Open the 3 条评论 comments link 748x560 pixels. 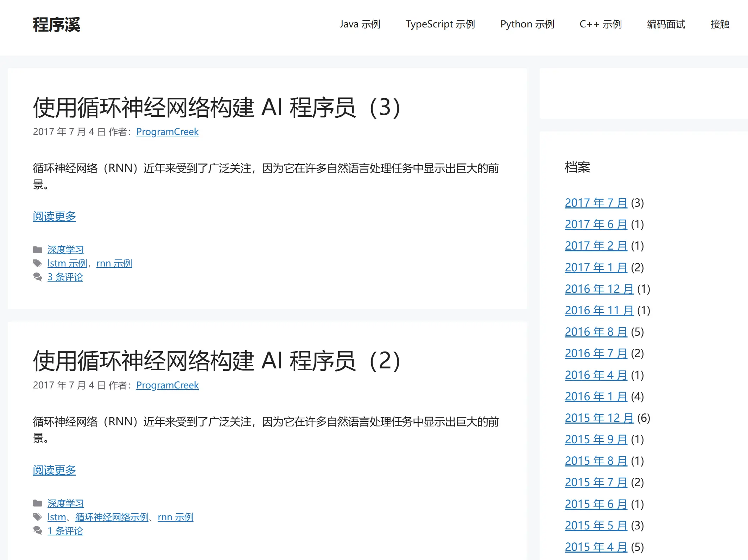pyautogui.click(x=65, y=277)
